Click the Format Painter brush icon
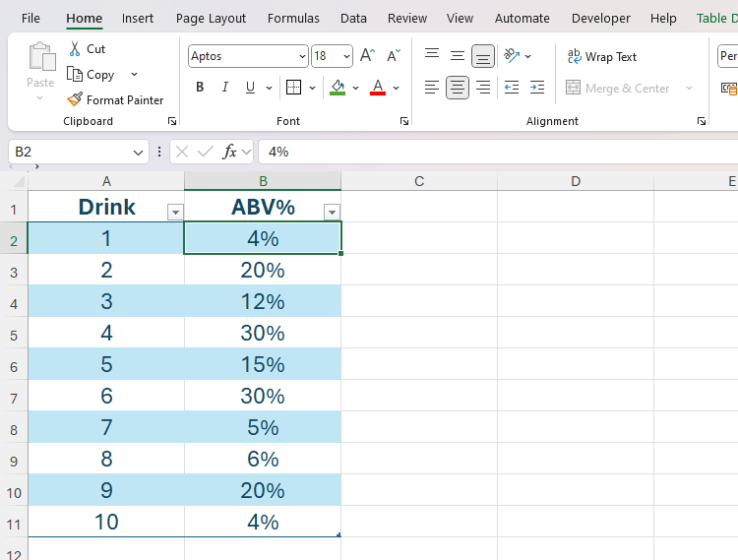 pyautogui.click(x=75, y=99)
